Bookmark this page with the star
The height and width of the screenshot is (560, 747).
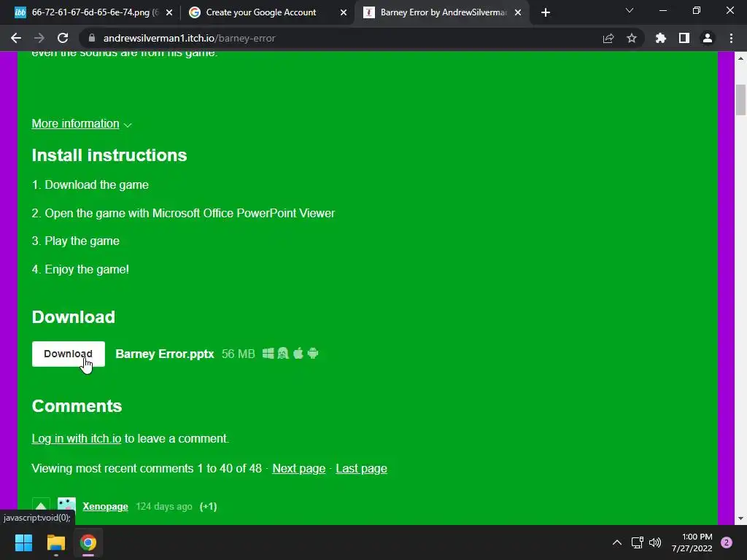point(631,38)
